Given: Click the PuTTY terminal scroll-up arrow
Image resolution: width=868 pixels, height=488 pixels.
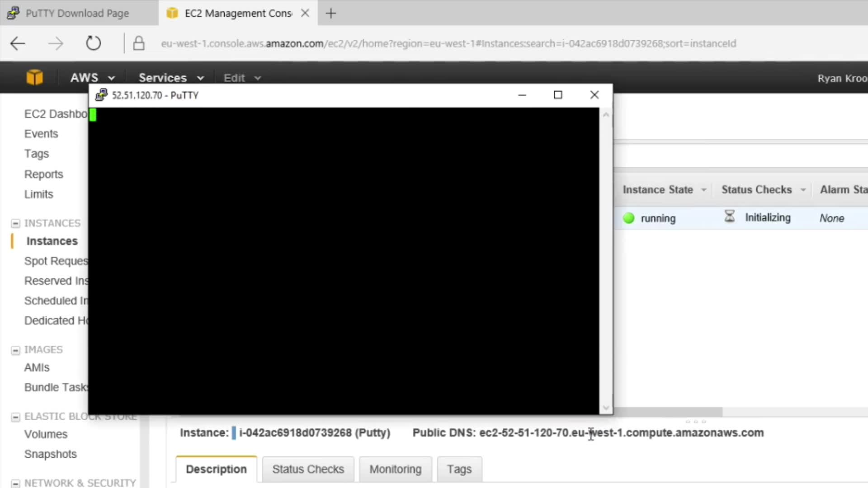Looking at the screenshot, I should pos(606,115).
